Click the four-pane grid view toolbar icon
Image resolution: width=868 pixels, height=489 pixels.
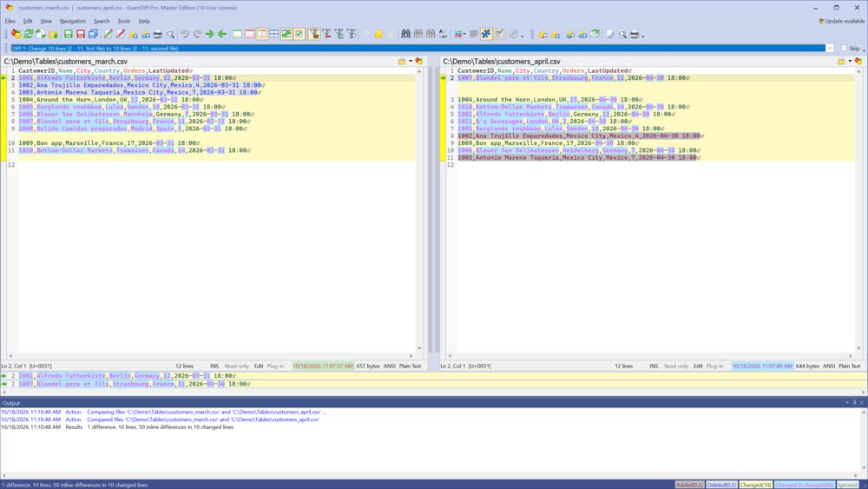pyautogui.click(x=274, y=35)
